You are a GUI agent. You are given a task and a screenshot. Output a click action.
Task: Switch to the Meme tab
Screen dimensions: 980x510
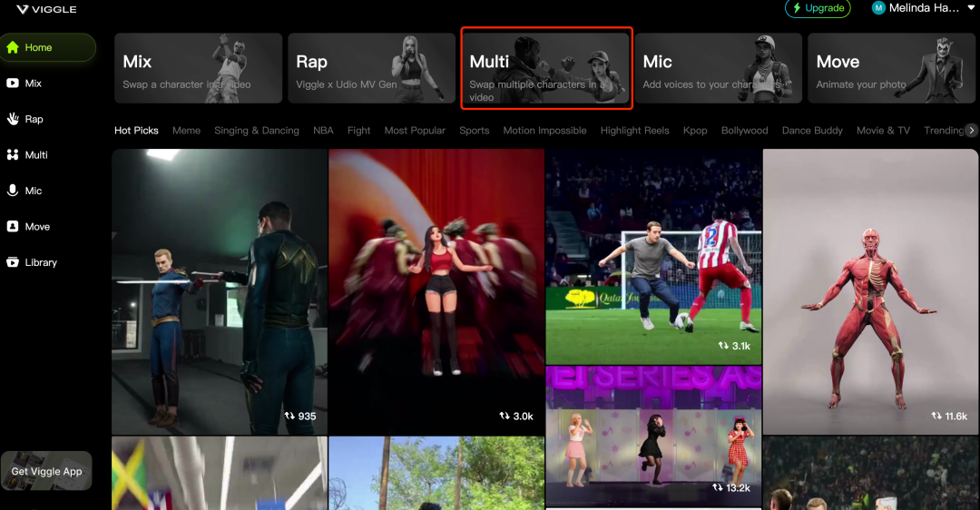click(x=186, y=130)
